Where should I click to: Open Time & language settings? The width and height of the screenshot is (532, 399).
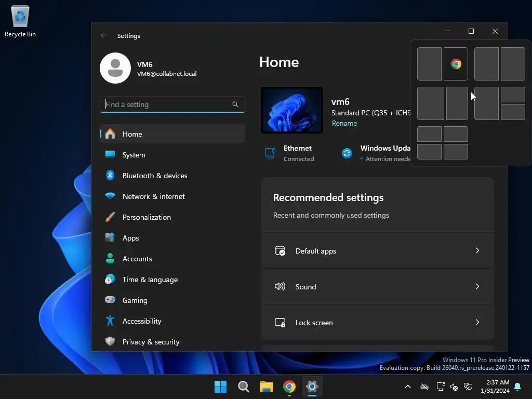coord(172,280)
